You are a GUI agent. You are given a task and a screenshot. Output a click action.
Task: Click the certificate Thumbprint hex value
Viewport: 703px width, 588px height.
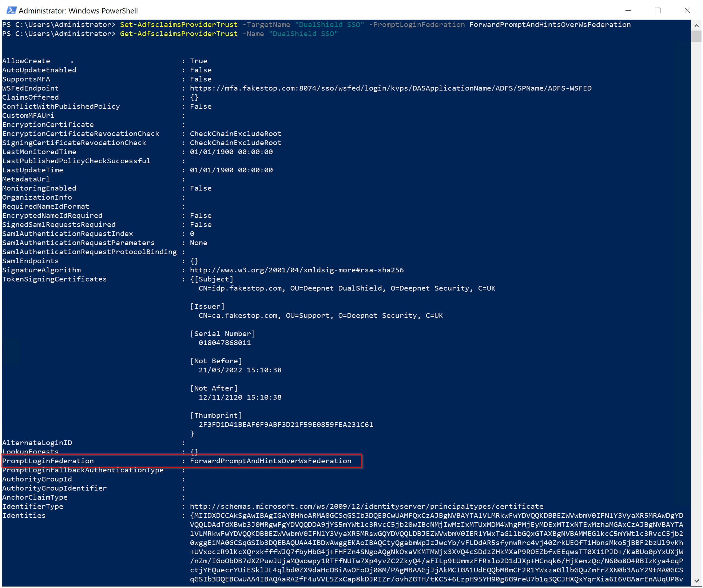pos(286,425)
